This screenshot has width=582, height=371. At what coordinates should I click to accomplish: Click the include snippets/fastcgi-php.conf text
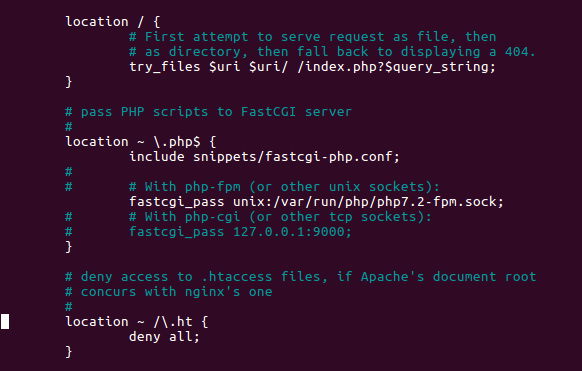(264, 157)
